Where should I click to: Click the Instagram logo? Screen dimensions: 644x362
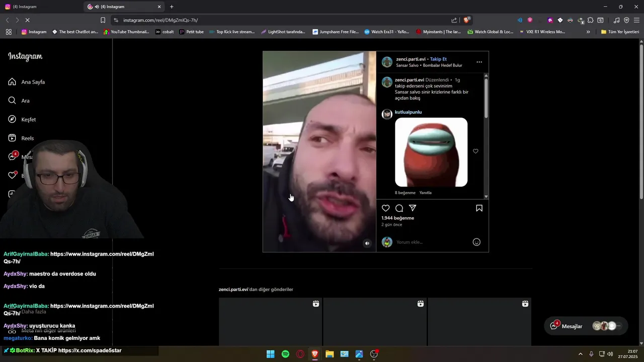[25, 56]
